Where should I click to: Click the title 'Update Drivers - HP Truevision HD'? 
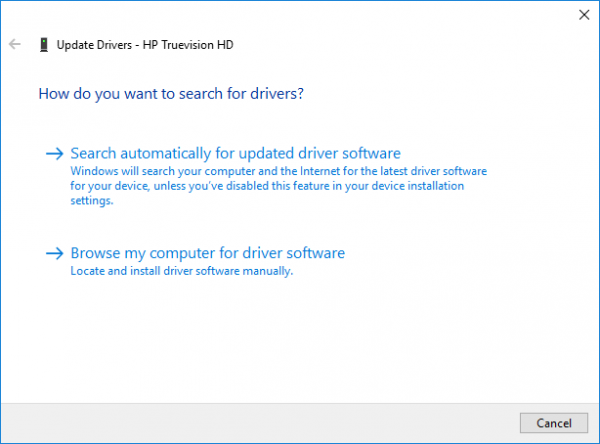(145, 45)
